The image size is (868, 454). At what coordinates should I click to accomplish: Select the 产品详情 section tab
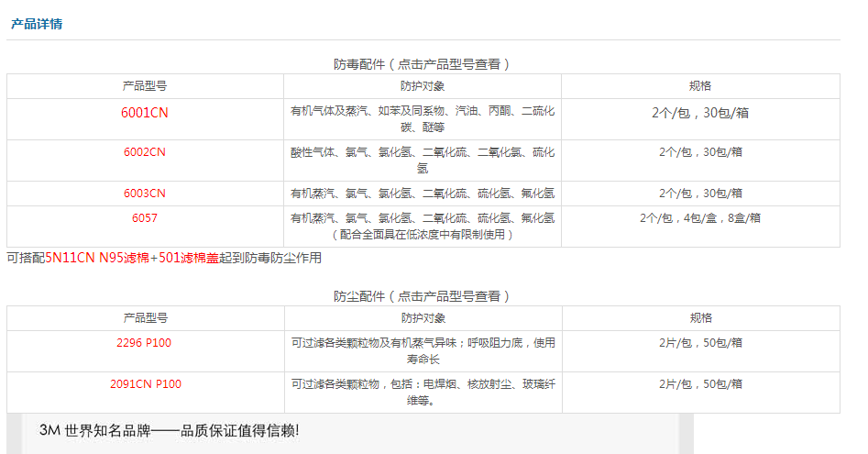click(37, 25)
